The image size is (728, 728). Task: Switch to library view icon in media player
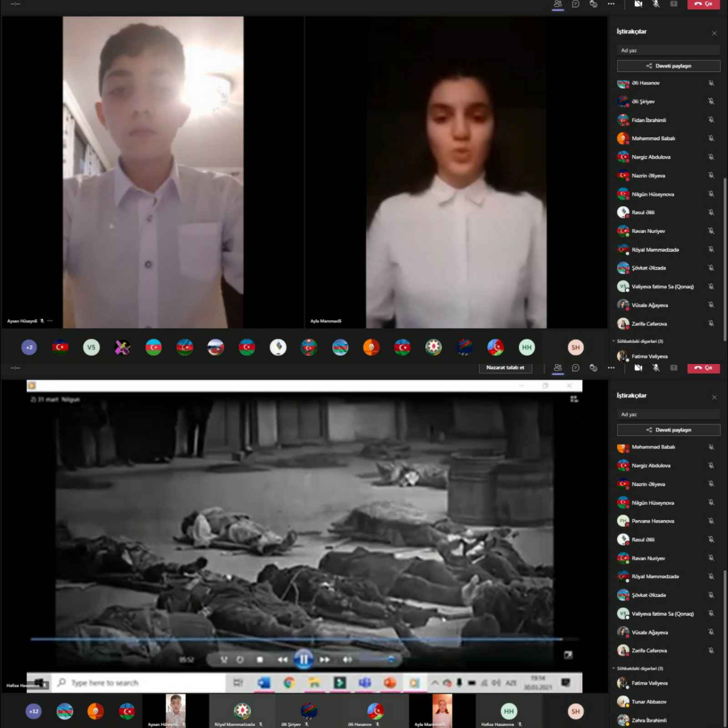[x=574, y=399]
